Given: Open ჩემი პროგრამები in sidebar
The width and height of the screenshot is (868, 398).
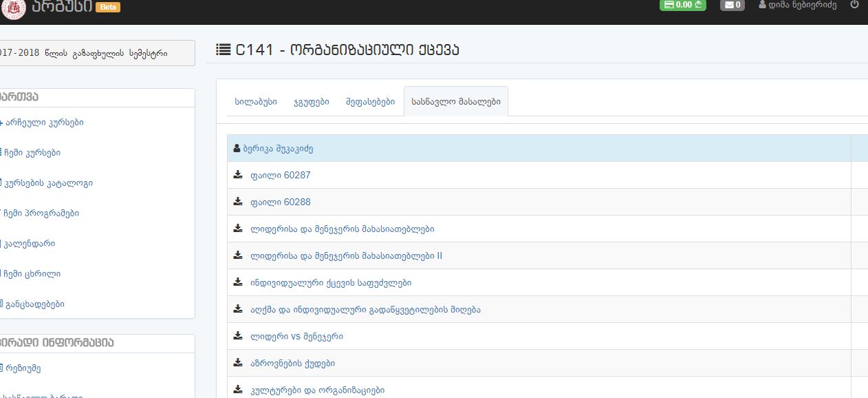Looking at the screenshot, I should click(x=40, y=213).
